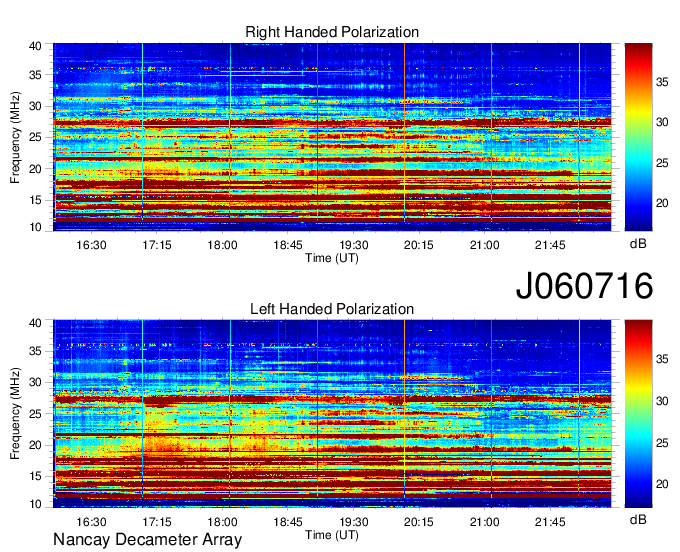Click the 21:00 time tick under the bottom plot

[484, 522]
